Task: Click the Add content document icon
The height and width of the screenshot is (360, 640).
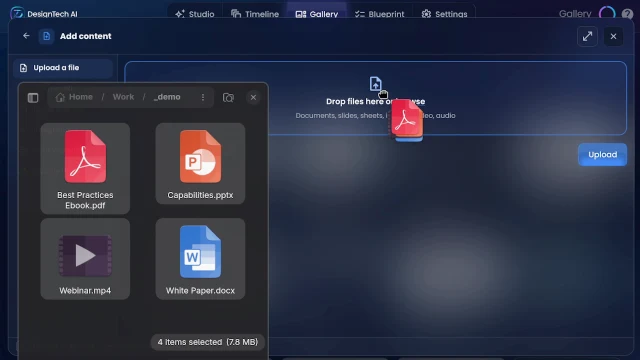Action: (47, 36)
